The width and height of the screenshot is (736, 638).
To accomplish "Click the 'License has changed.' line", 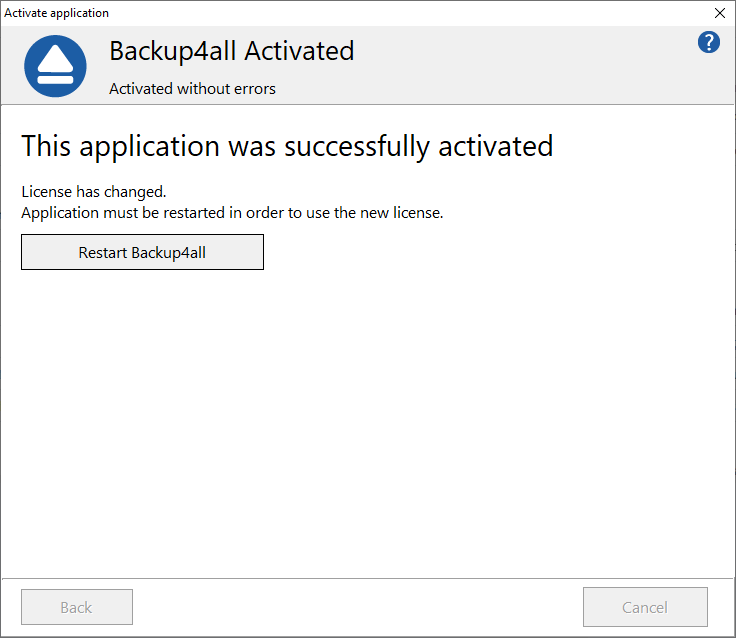I will click(94, 192).
